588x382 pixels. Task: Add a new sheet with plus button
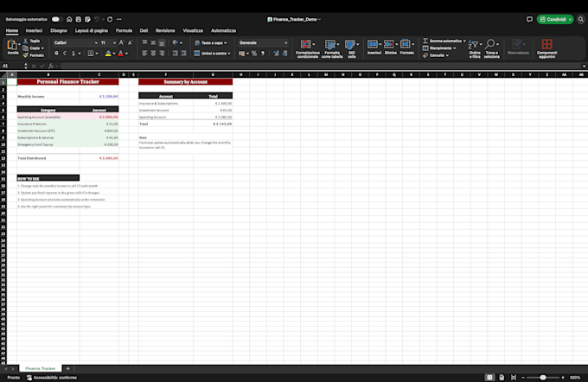67,368
